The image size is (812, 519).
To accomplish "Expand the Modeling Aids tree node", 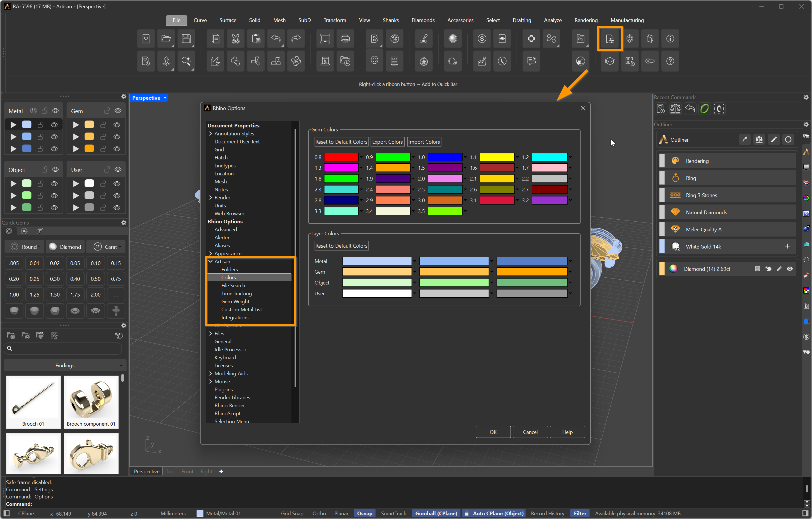I will click(x=210, y=373).
